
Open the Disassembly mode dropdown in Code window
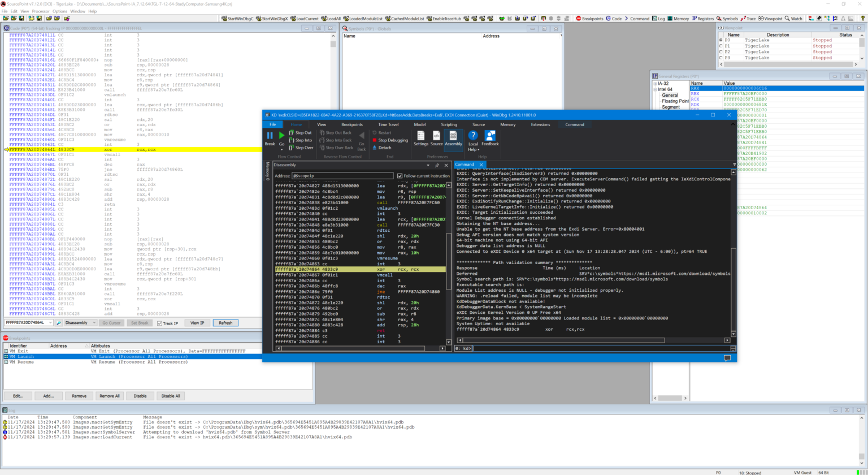pyautogui.click(x=93, y=323)
